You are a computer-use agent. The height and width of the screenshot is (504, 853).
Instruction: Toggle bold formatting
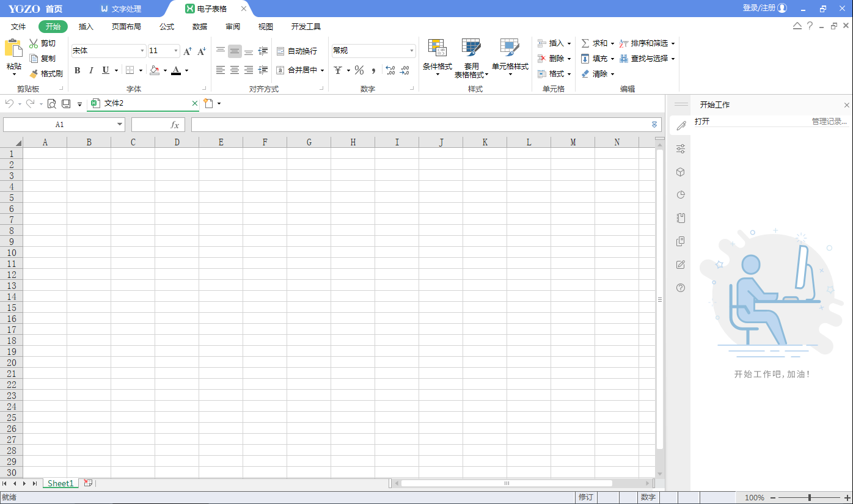(x=78, y=70)
